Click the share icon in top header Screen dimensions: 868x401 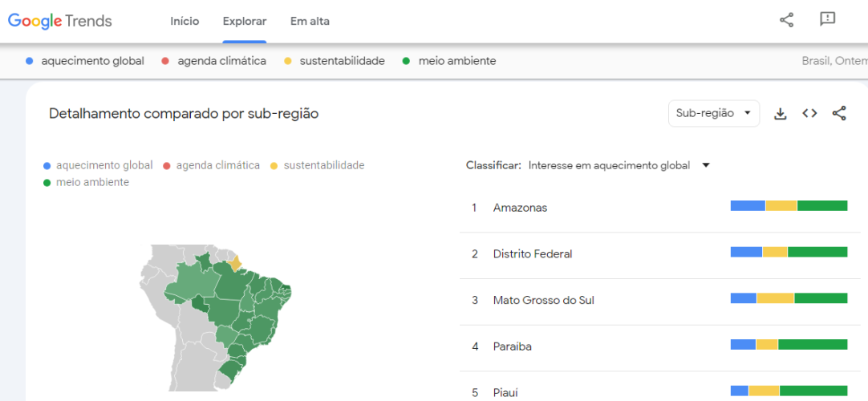click(786, 21)
